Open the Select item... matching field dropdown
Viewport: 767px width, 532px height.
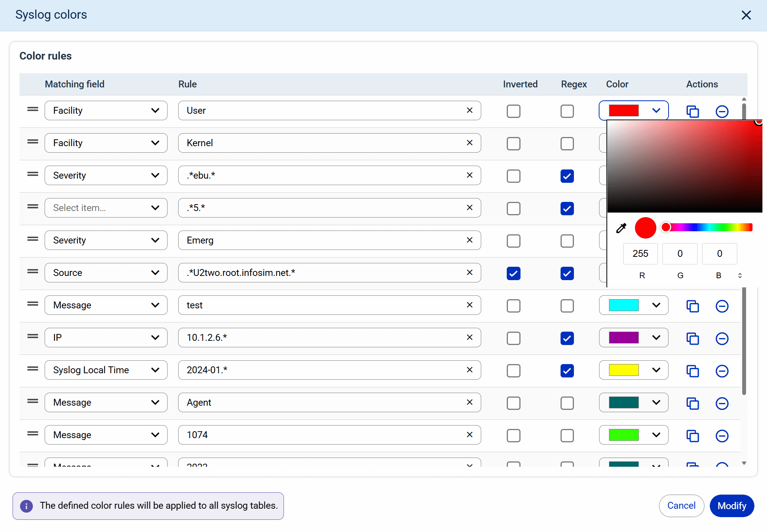click(106, 208)
